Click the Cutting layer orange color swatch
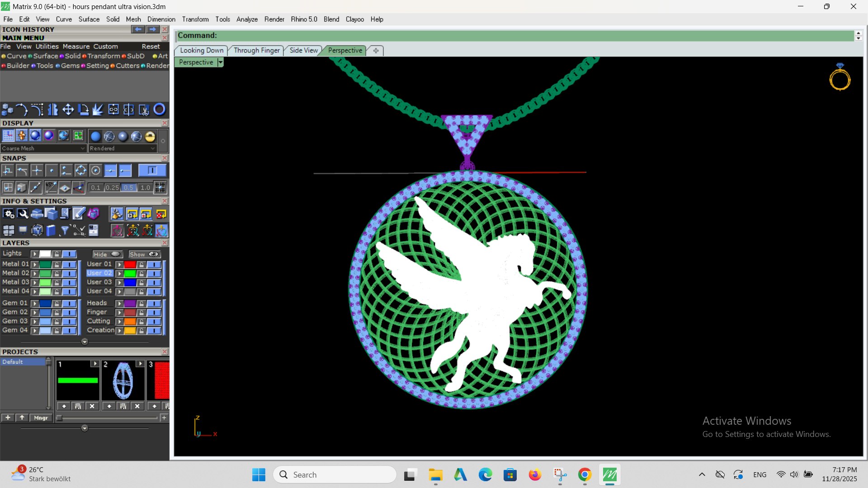The height and width of the screenshot is (488, 868). click(130, 322)
